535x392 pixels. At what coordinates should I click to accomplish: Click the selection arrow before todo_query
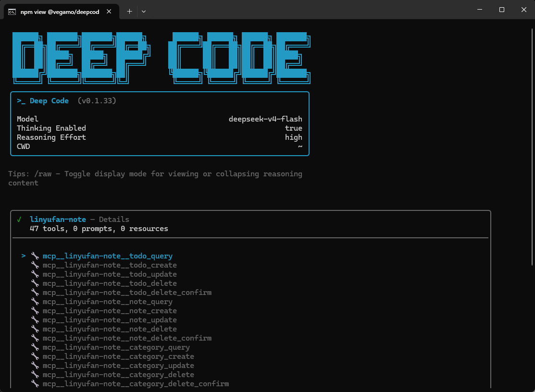(x=23, y=256)
